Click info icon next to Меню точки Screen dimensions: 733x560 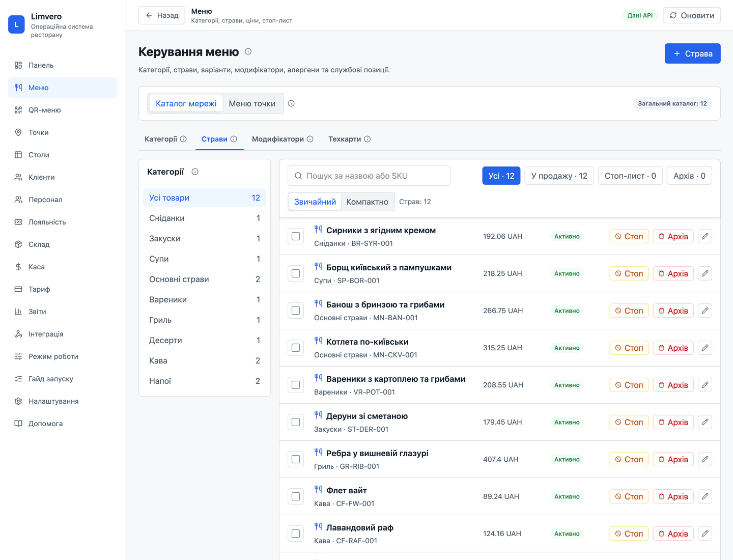pos(291,103)
